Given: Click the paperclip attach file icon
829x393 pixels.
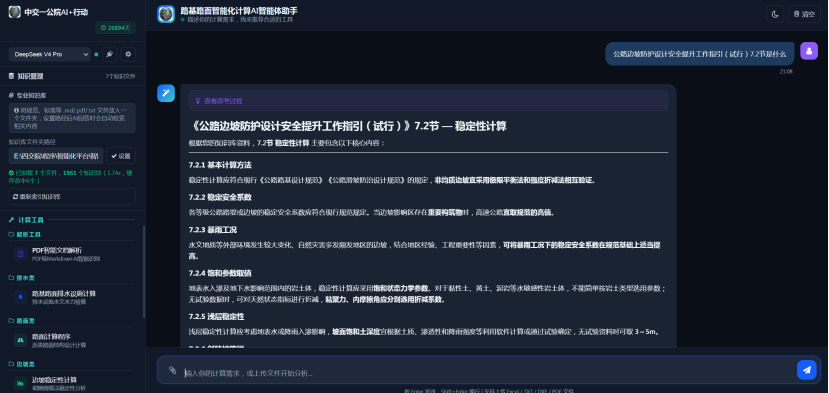Looking at the screenshot, I should pos(172,370).
